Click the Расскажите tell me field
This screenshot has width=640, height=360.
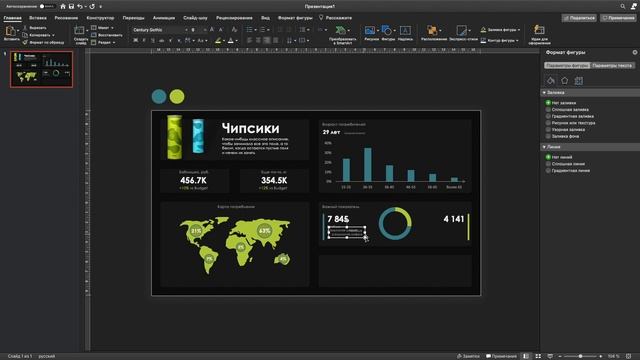point(335,18)
